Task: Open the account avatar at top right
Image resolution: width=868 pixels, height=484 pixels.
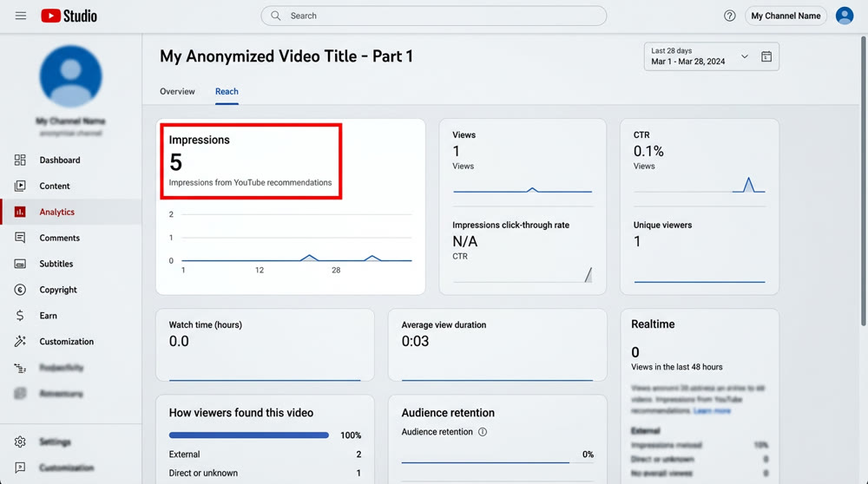Action: point(845,16)
